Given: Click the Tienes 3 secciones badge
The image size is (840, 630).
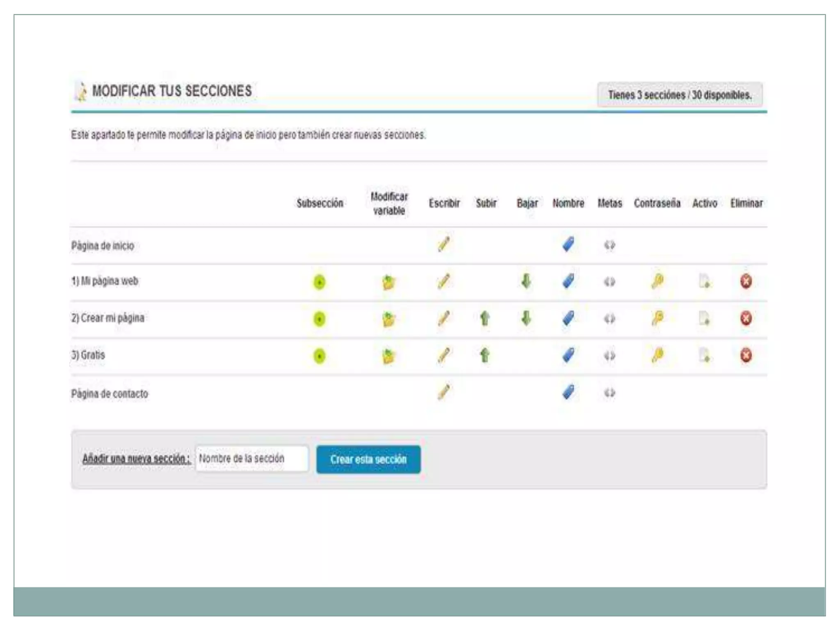Looking at the screenshot, I should coord(680,95).
